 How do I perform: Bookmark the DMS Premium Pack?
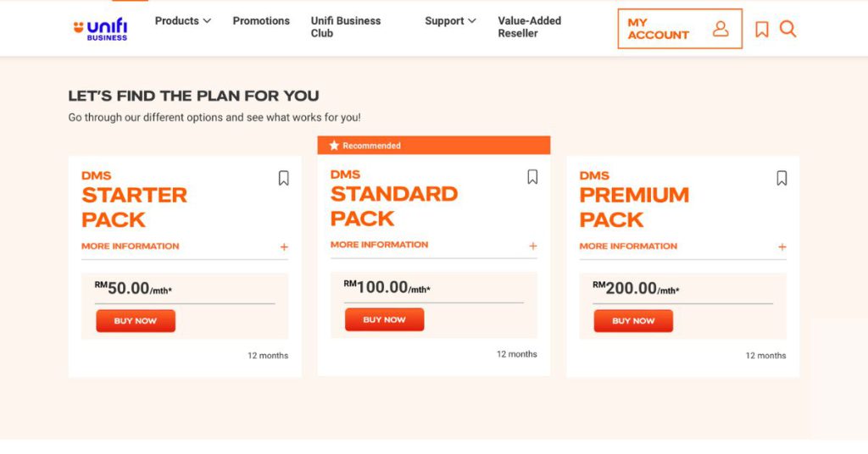tap(782, 178)
